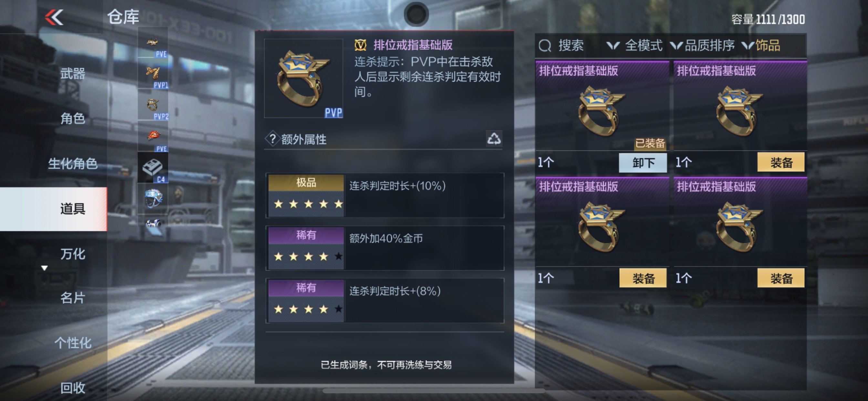
Task: Go back using the double-chevron arrow
Action: pyautogui.click(x=54, y=17)
